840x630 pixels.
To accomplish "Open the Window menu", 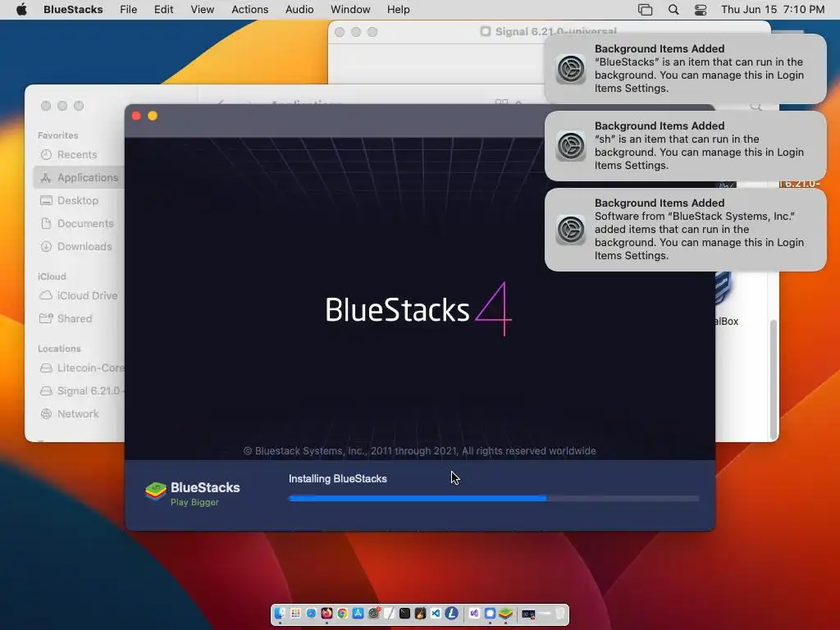I will pyautogui.click(x=349, y=10).
